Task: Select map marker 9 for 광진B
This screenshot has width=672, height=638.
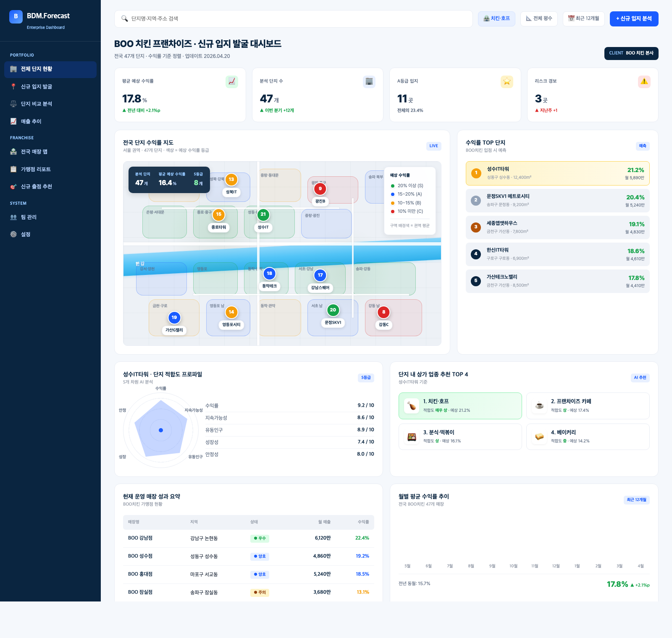Action: [x=320, y=189]
